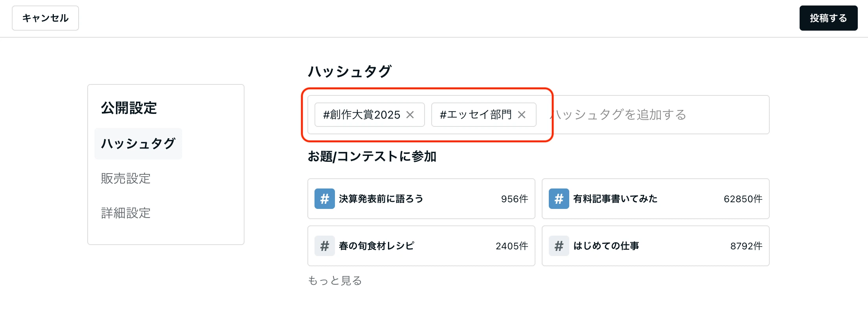Image resolution: width=868 pixels, height=311 pixels.
Task: Remove the #創作大賞2025 hashtag with its X
Action: 410,115
